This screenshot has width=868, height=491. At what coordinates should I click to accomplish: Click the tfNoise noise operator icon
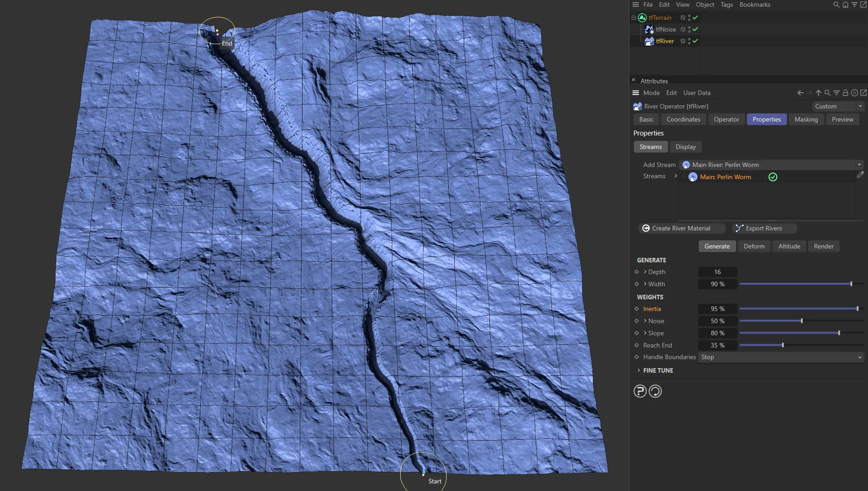649,29
